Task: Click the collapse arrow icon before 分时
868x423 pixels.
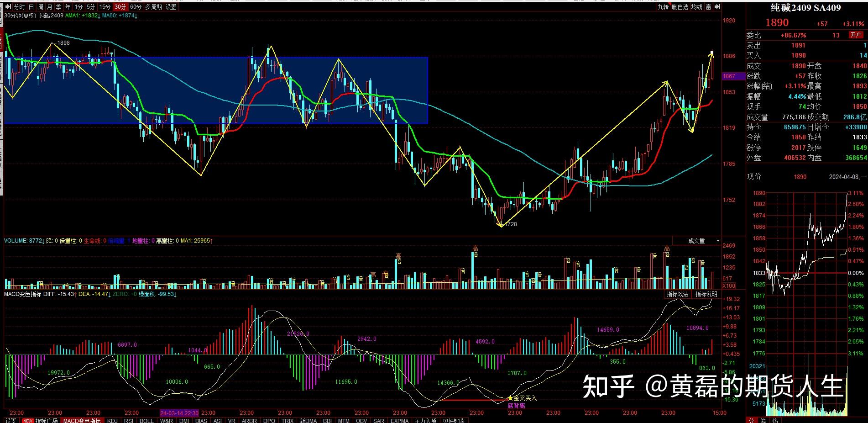Action: [8, 7]
